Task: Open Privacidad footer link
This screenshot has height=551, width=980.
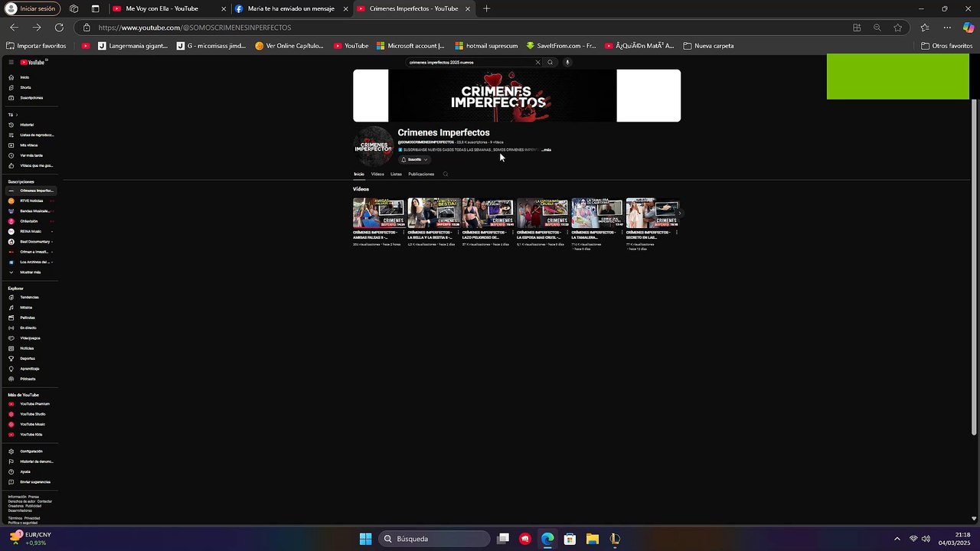Action: (32, 518)
